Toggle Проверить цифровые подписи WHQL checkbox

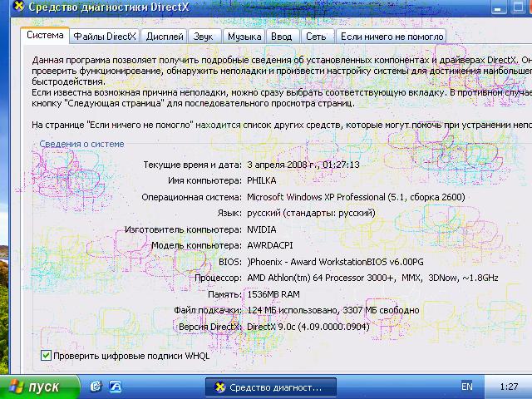(x=46, y=356)
